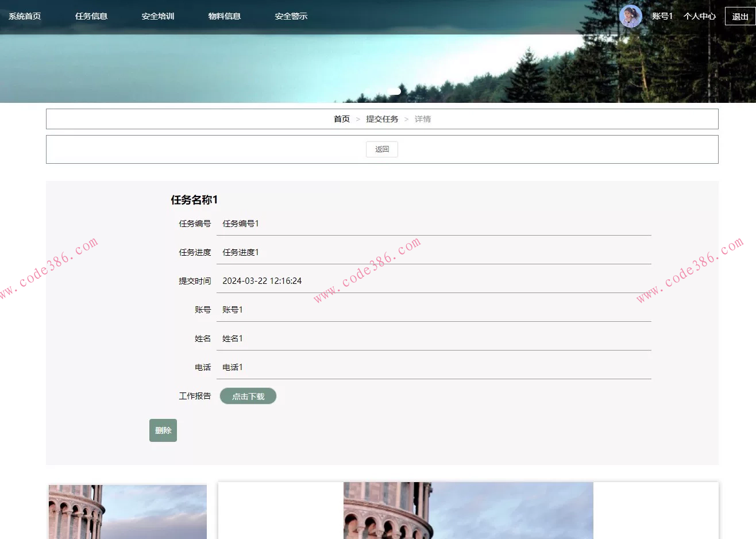Go back to 首页 via breadcrumb
The image size is (756, 539).
click(341, 118)
